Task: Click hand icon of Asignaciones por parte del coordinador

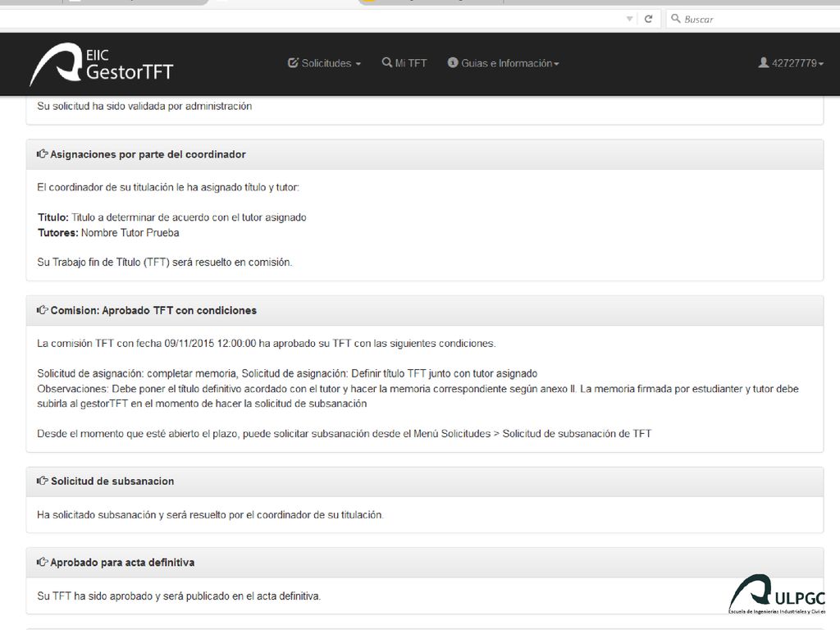Action: tap(43, 154)
